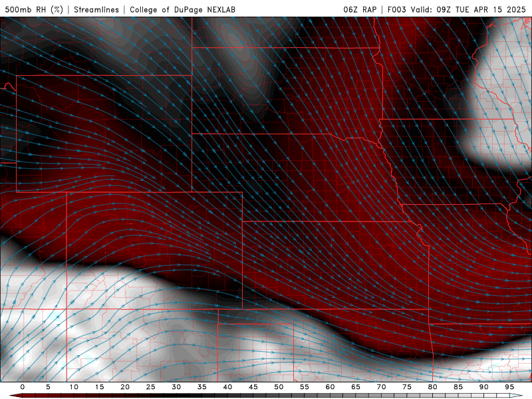Click "College of DuPage NEXLAB" header text

pyautogui.click(x=182, y=9)
